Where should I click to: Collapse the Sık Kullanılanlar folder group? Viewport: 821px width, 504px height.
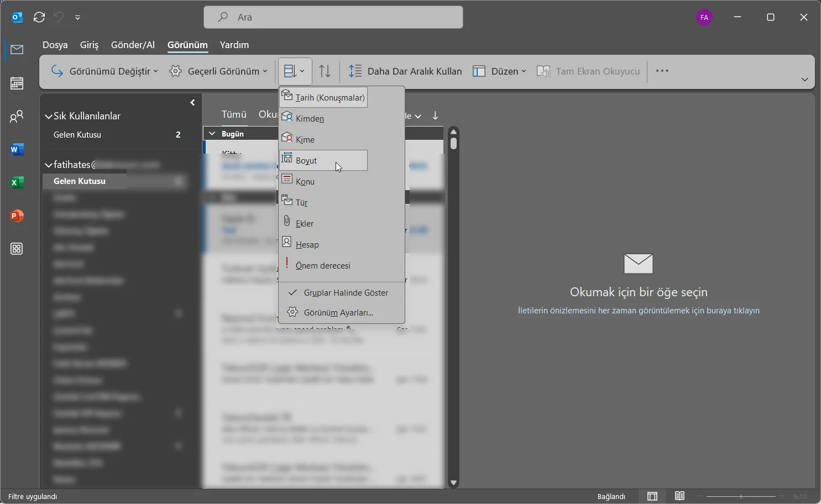[49, 117]
